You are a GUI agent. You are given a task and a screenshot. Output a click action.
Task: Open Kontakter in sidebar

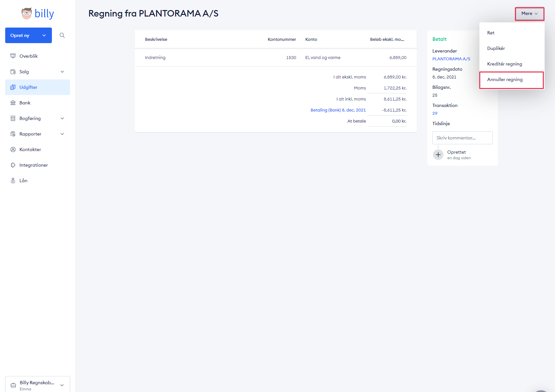point(38,149)
